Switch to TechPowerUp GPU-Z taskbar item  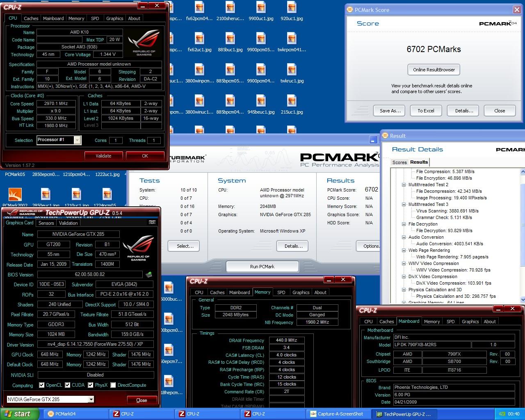click(x=405, y=414)
